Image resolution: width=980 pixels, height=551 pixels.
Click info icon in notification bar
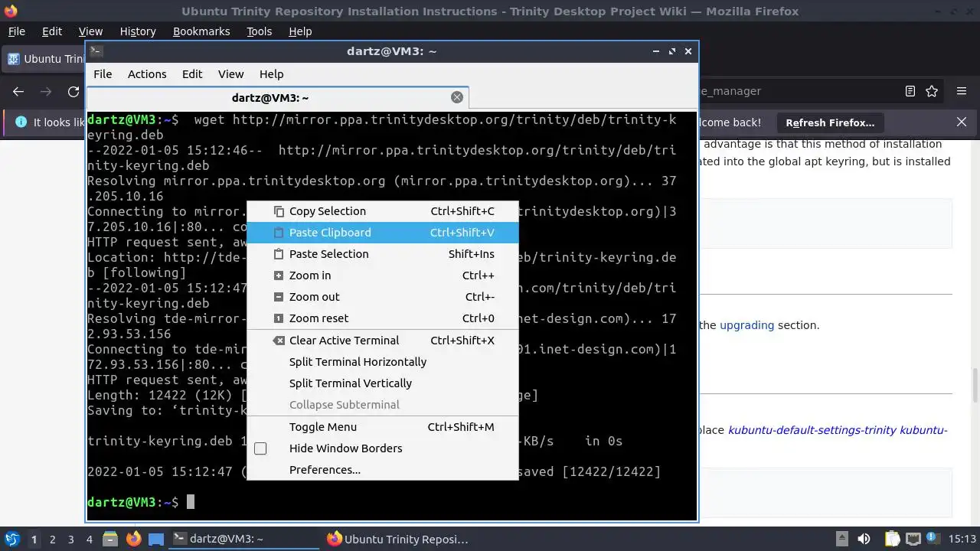[21, 122]
